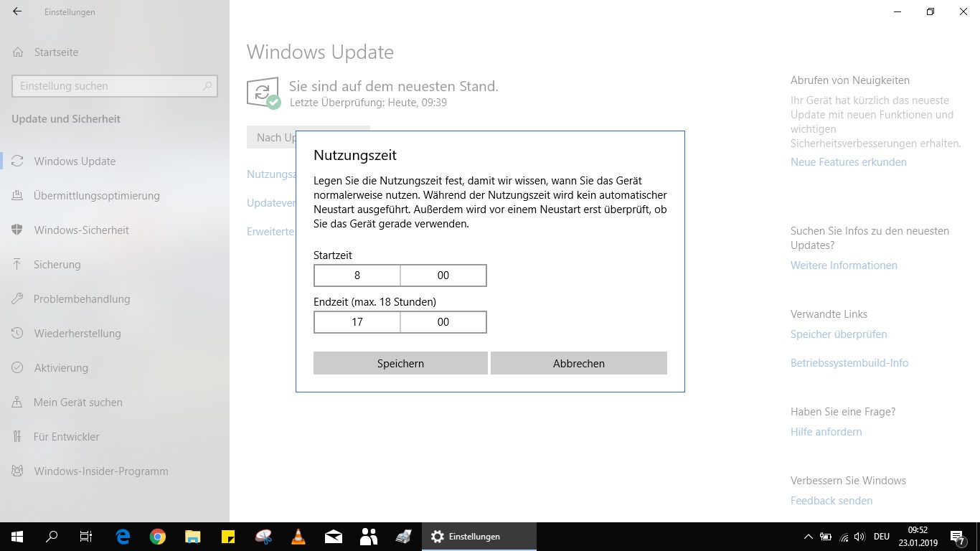
Task: Open Startseite home icon in sidebar
Action: click(18, 52)
